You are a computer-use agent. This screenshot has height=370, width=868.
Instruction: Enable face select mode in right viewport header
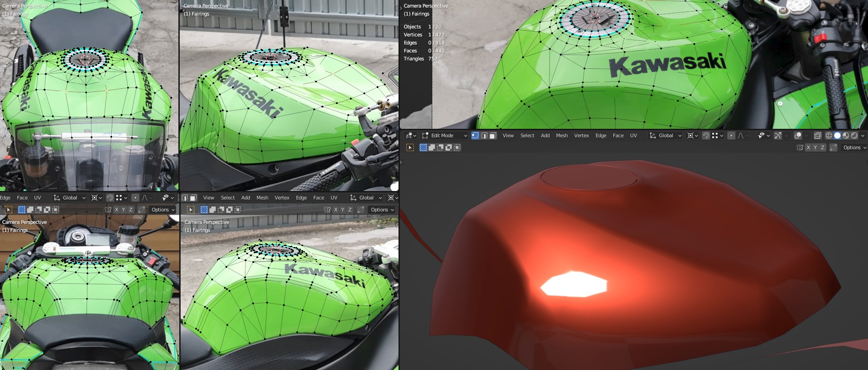pos(492,135)
